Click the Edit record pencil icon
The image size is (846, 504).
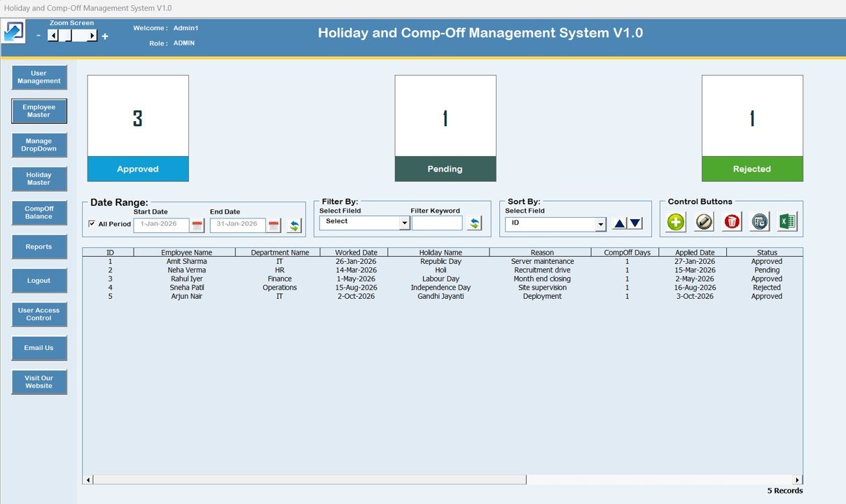[704, 222]
